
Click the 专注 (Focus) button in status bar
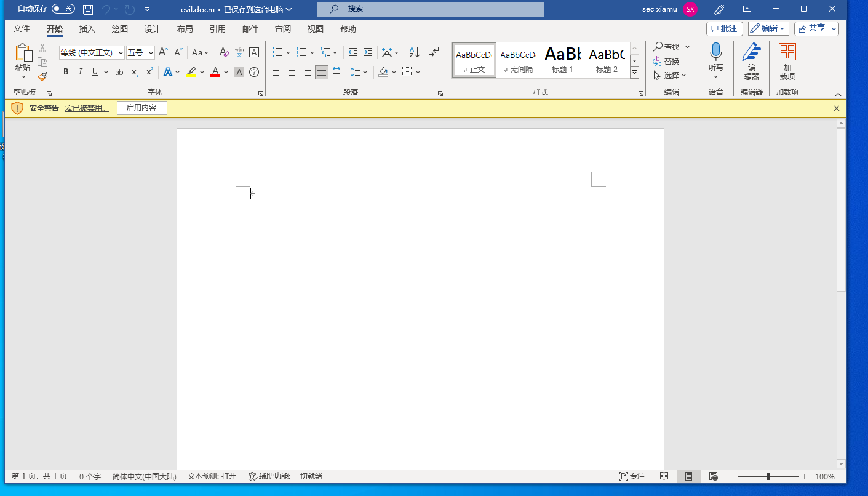click(x=632, y=476)
